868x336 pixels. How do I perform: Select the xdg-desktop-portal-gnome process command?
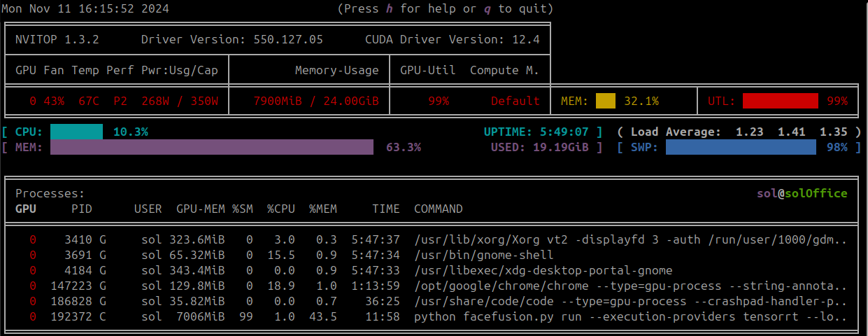pos(543,271)
